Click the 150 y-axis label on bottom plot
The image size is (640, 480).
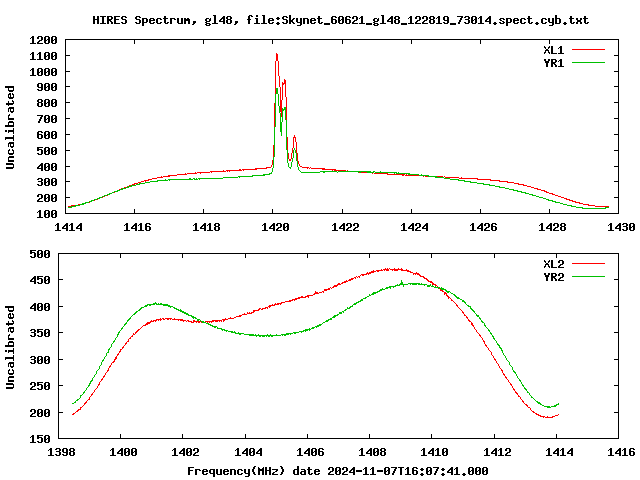pos(40,439)
